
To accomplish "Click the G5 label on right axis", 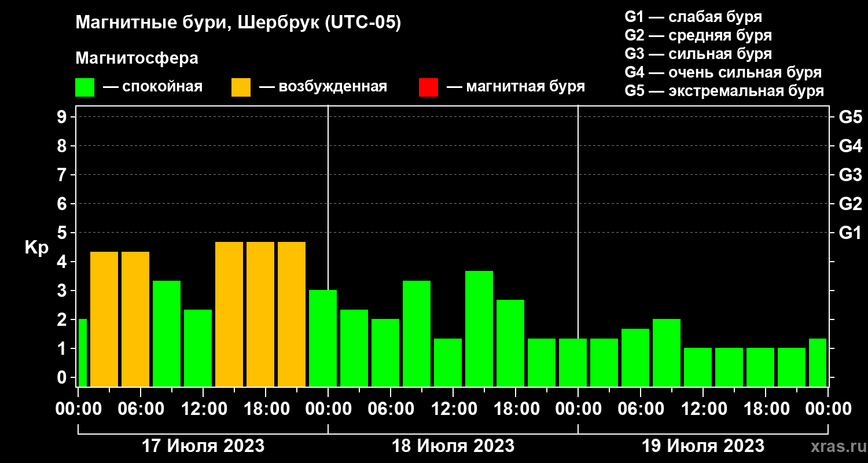I will coord(850,117).
